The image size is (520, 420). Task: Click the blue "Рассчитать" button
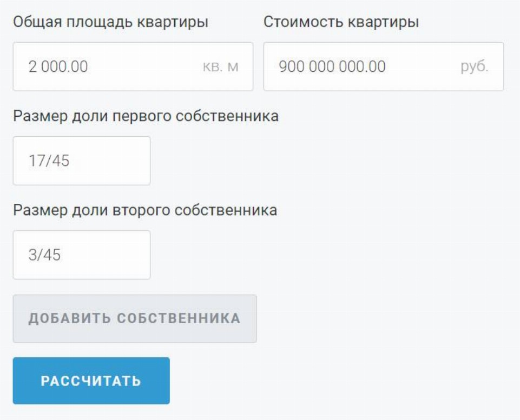tap(91, 381)
